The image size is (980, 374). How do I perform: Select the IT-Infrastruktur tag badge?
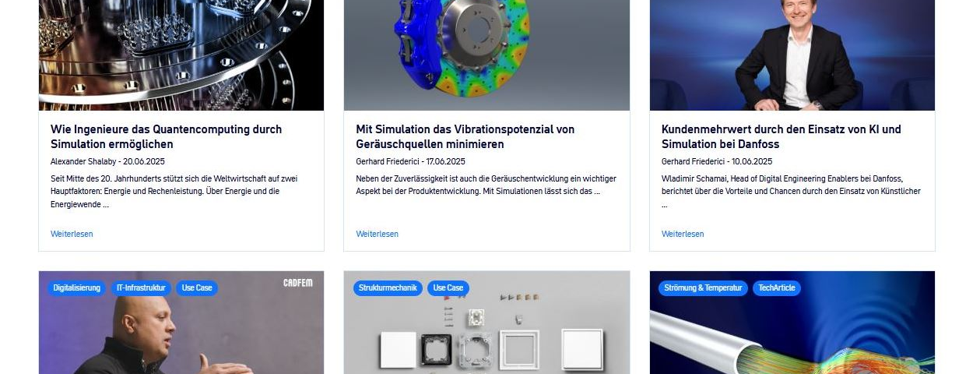pos(142,288)
